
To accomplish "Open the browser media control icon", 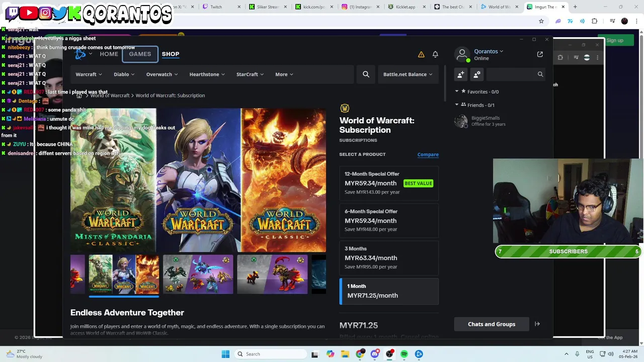I will coord(612,21).
